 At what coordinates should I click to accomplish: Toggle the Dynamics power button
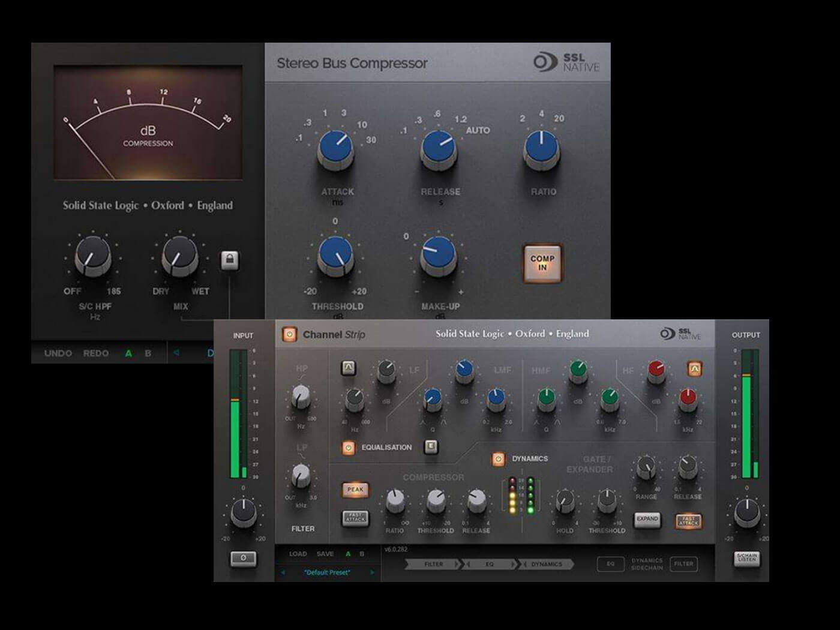(498, 459)
